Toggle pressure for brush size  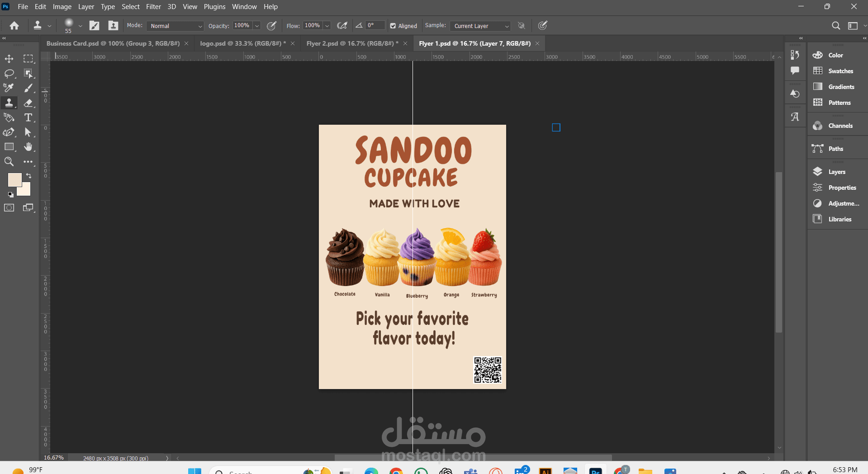pos(543,26)
